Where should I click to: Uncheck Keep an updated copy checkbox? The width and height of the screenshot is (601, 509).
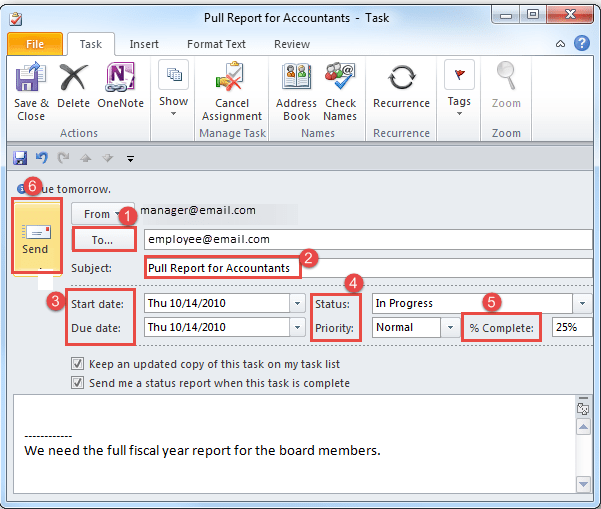[78, 364]
